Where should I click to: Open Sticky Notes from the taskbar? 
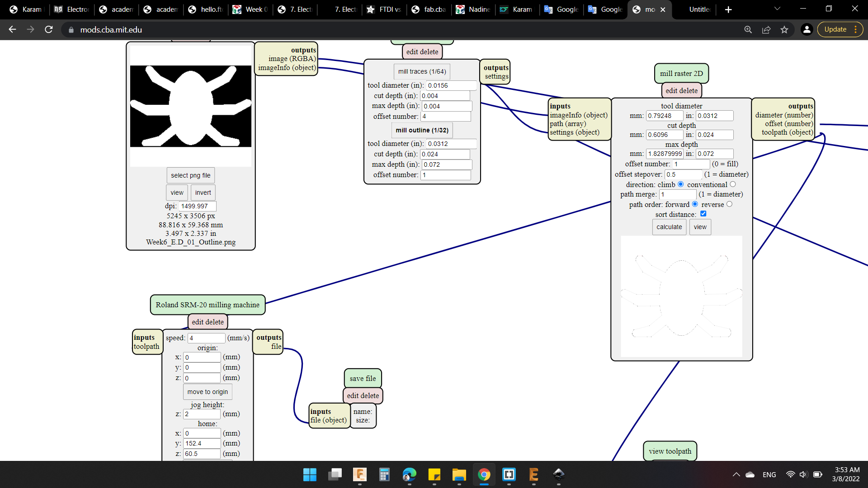(x=434, y=474)
